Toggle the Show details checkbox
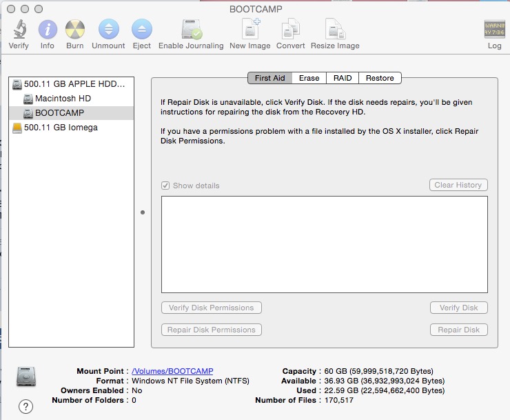Screen dimensions: 510x420 (x=165, y=186)
